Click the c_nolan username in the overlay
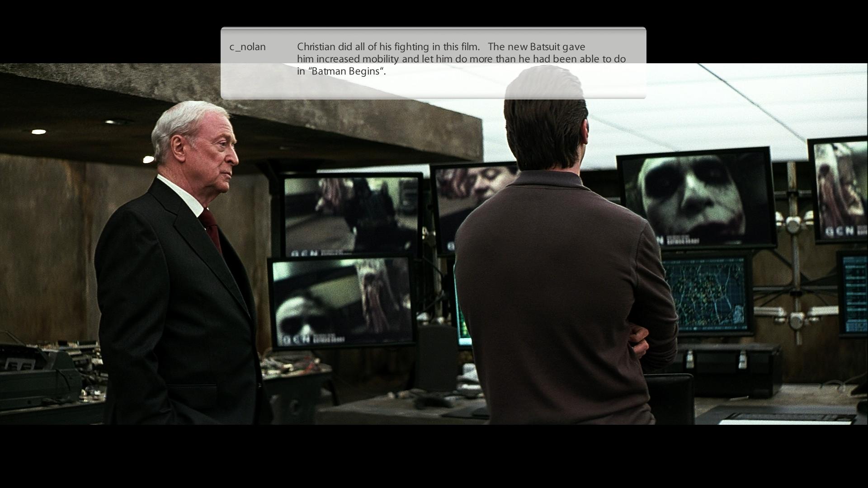Image resolution: width=868 pixels, height=488 pixels. (x=247, y=47)
